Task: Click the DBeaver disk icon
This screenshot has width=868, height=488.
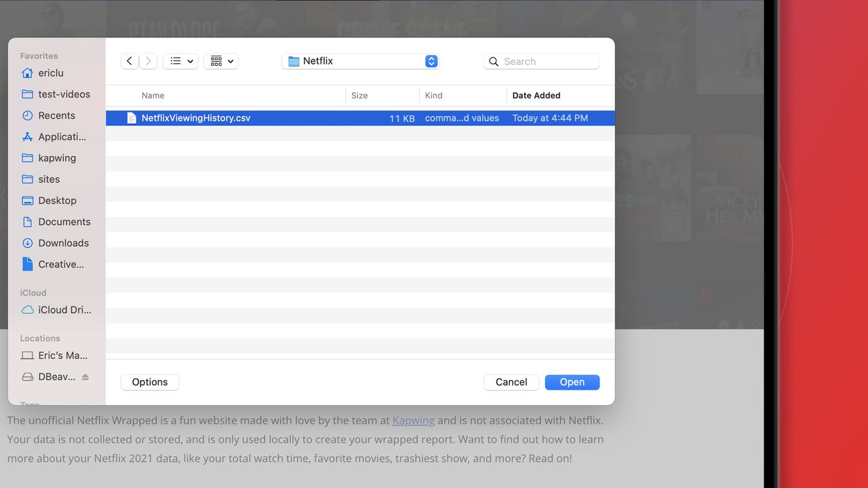Action: (27, 377)
